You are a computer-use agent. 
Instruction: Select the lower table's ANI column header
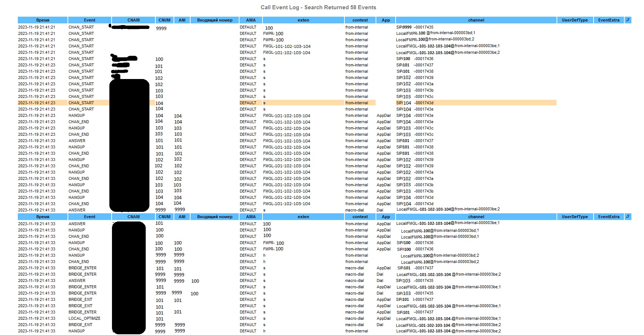(182, 217)
